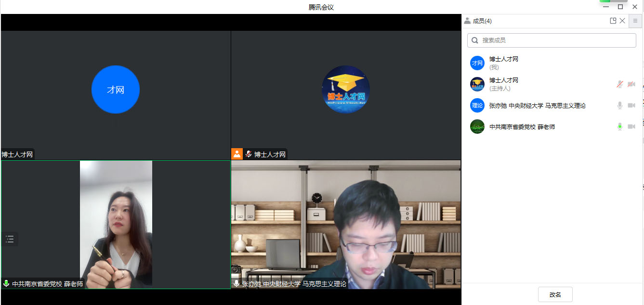
Task: Open the hamburger menu in the members panel header
Action: coord(635,21)
